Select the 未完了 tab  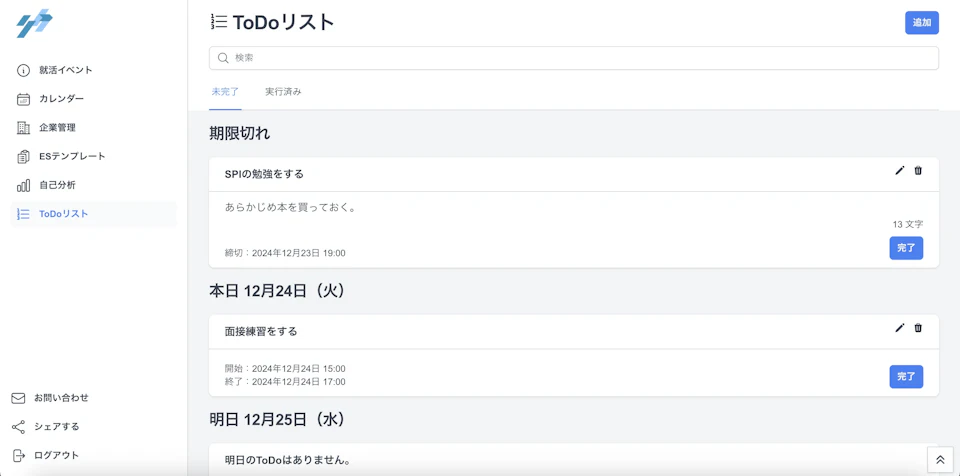click(x=225, y=92)
